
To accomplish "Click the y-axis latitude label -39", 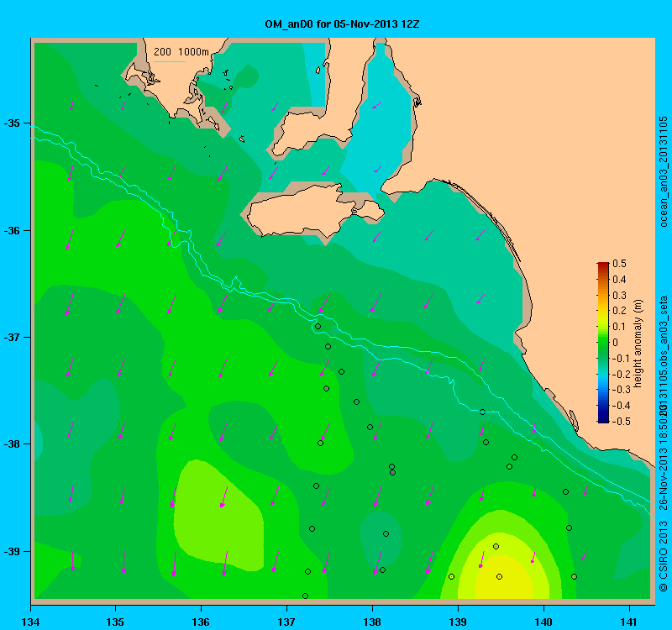I will click(x=12, y=551).
